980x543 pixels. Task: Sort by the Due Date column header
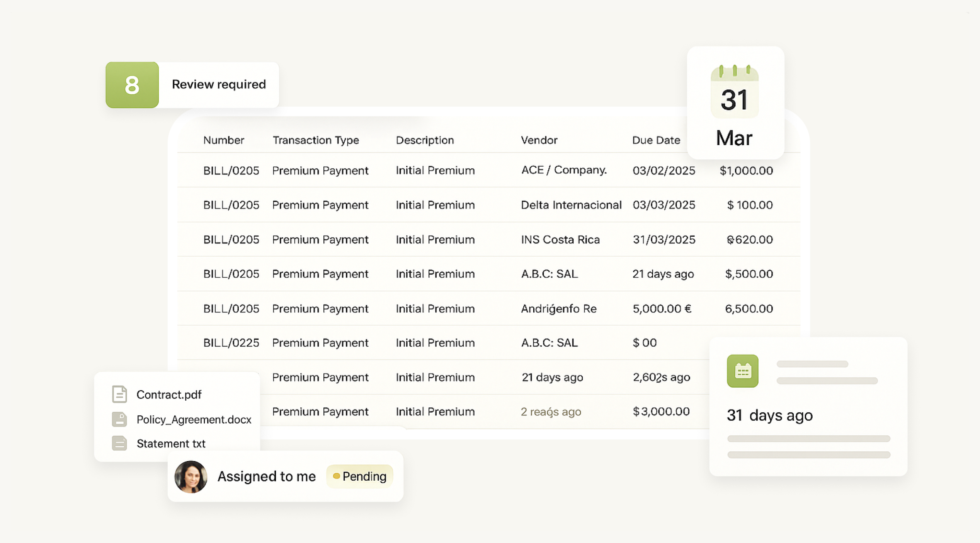pyautogui.click(x=656, y=140)
